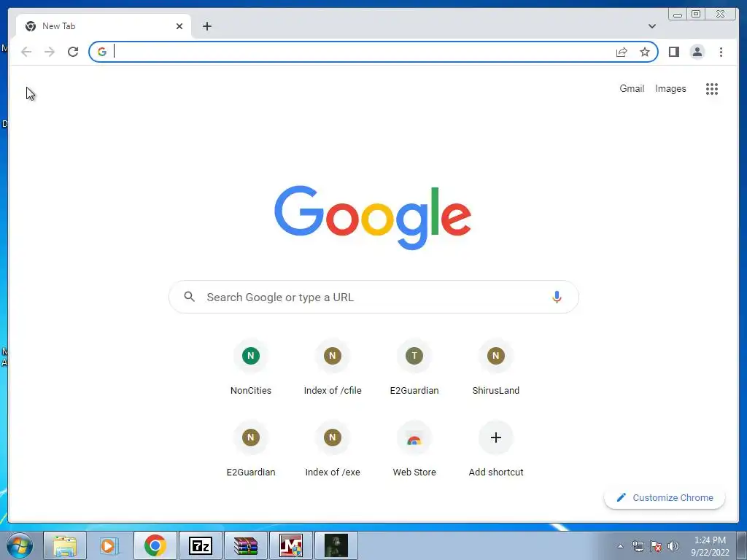Image resolution: width=747 pixels, height=560 pixels.
Task: Close the New Tab tab
Action: (x=179, y=26)
